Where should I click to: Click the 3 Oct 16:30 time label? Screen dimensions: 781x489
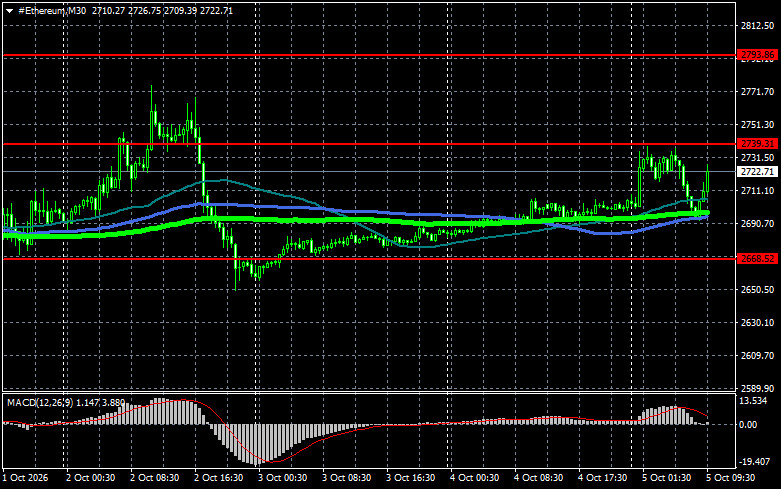(x=410, y=478)
